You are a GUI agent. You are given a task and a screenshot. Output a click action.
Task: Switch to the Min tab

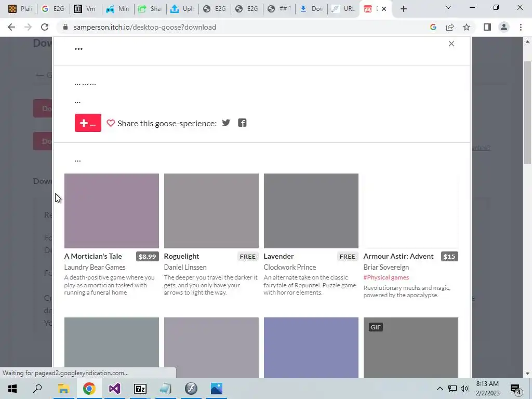[x=118, y=9]
